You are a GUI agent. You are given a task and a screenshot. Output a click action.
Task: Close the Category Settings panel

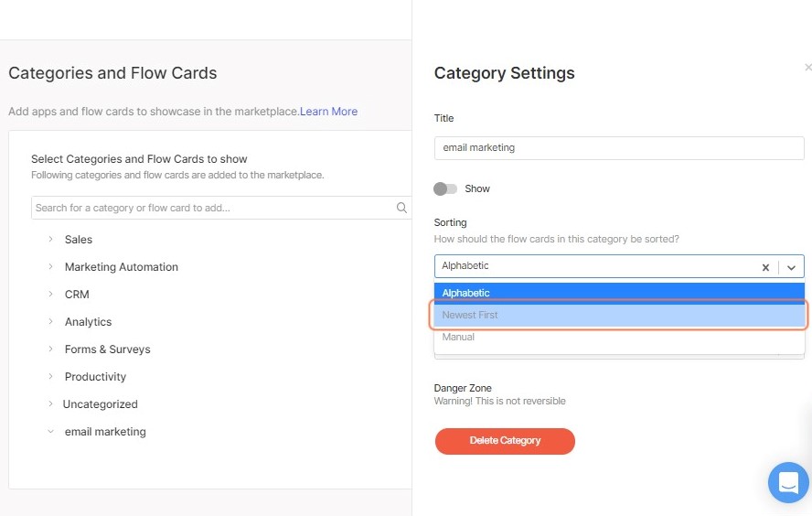tap(807, 68)
